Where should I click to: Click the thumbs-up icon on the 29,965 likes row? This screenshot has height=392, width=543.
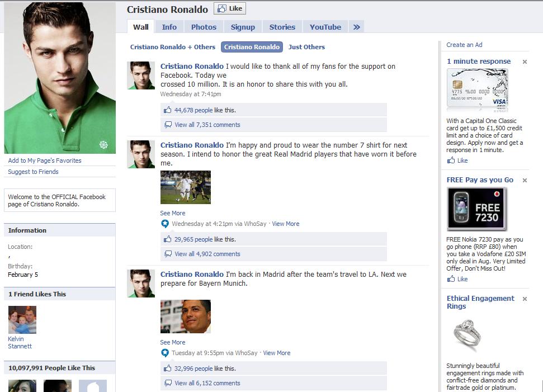click(168, 239)
